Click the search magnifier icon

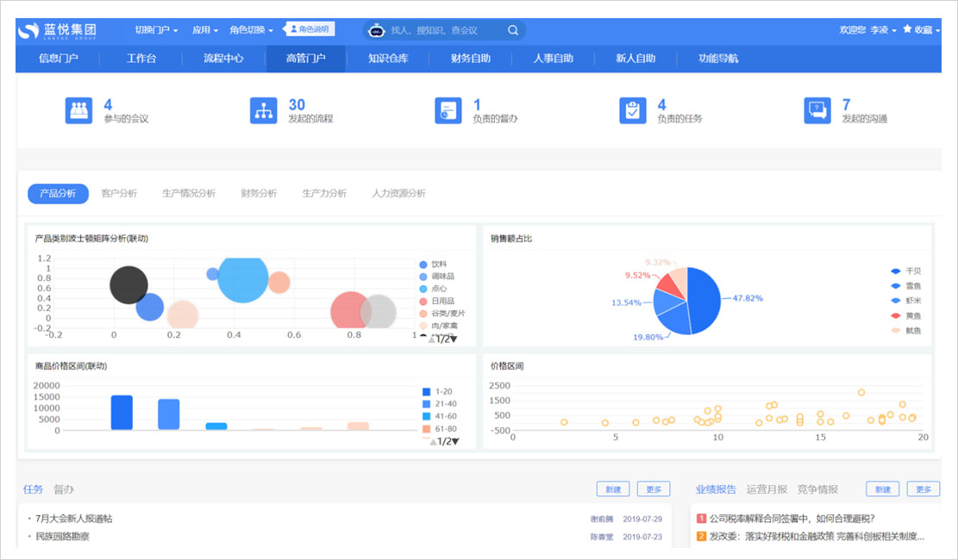pos(513,30)
